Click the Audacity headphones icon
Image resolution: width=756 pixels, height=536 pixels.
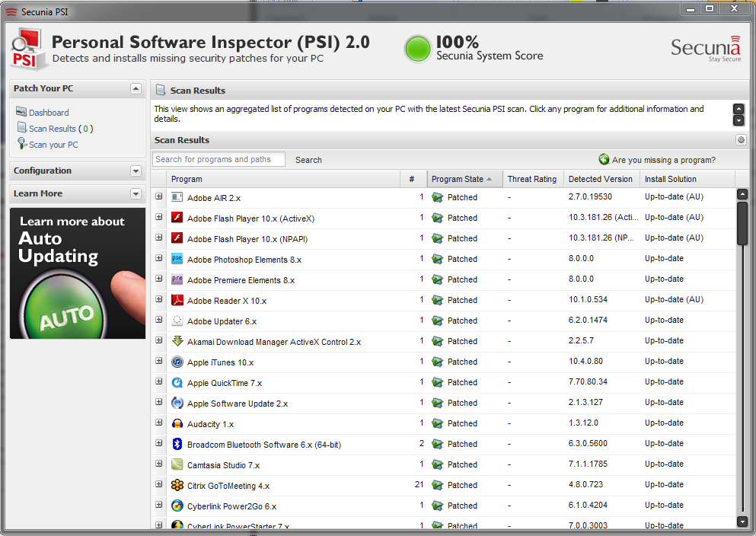[x=177, y=423]
